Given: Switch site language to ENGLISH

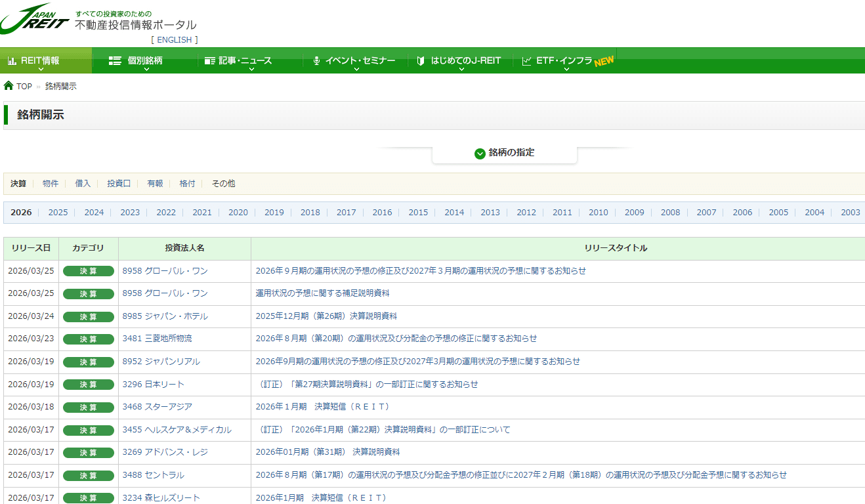Looking at the screenshot, I should pos(175,40).
